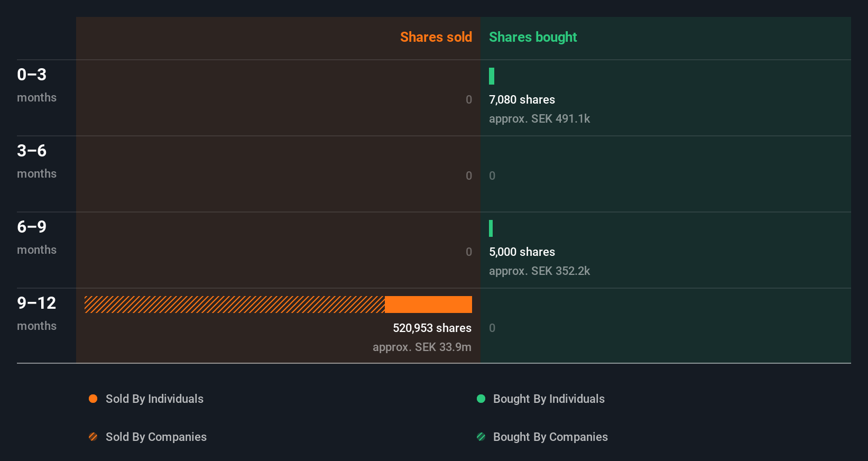Image resolution: width=868 pixels, height=461 pixels.
Task: Click the striped Bought By Companies legend icon
Action: [x=481, y=437]
